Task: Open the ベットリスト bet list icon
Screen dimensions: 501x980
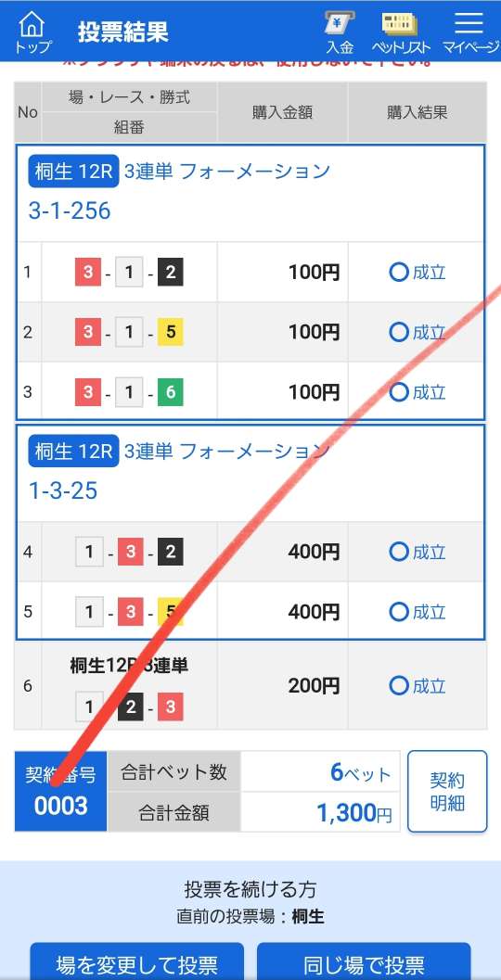Action: (x=401, y=32)
